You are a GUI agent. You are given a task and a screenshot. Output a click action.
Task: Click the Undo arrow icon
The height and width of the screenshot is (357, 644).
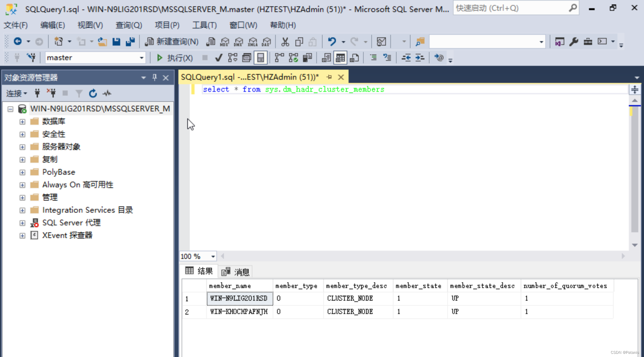[331, 41]
